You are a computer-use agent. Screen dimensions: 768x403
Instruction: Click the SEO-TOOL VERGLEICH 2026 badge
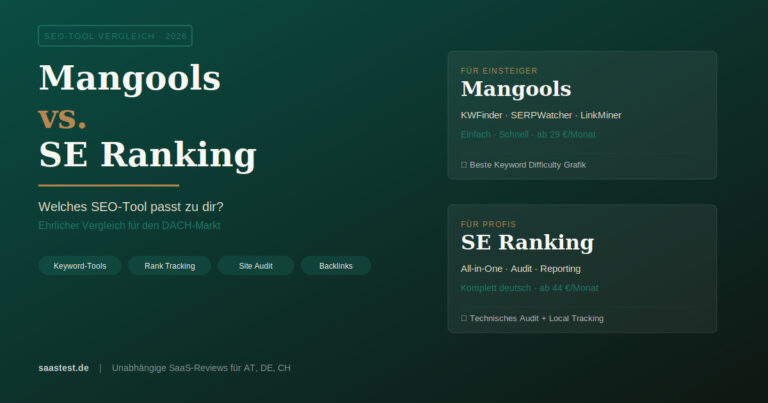(115, 36)
